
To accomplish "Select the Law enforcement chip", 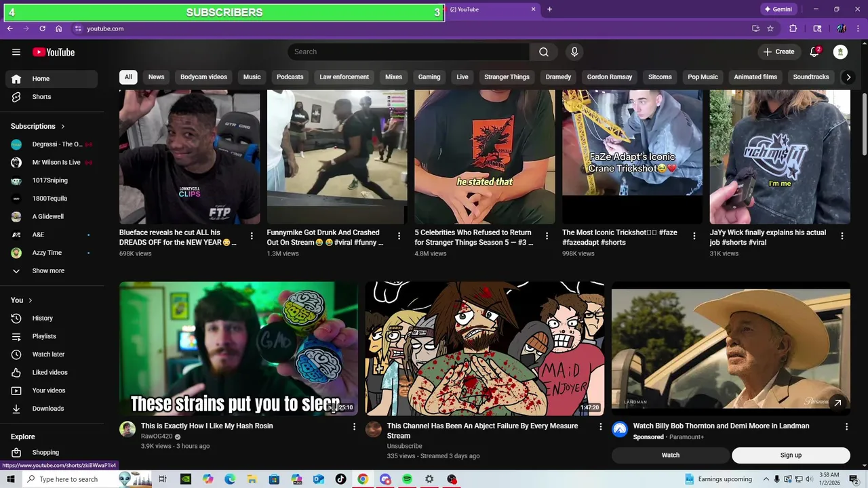I will coord(344,77).
